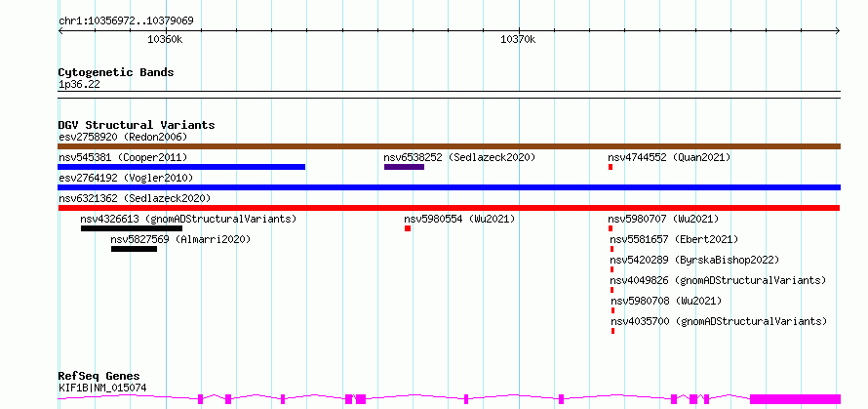
Task: Click the nsv5980708 (Wu2021) label
Action: point(666,301)
